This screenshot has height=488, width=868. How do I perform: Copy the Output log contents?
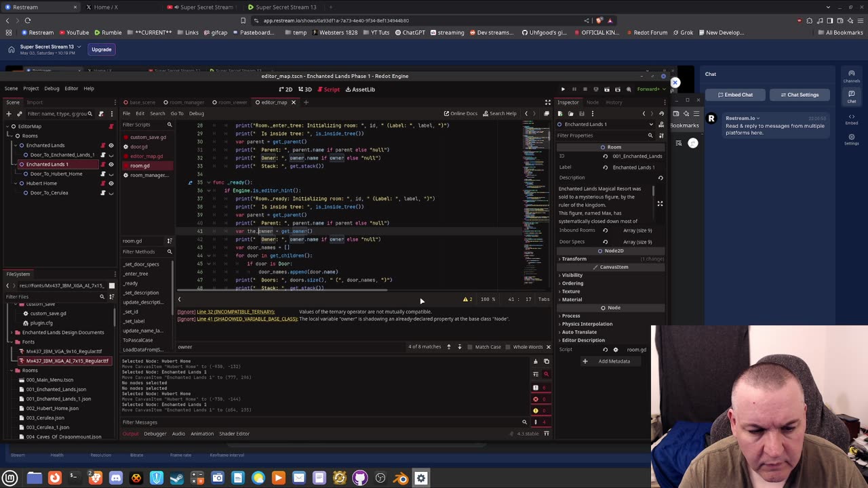(x=546, y=361)
